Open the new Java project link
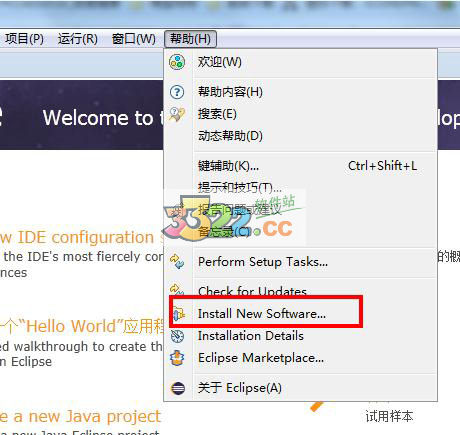Image resolution: width=460 pixels, height=435 pixels. click(80, 417)
